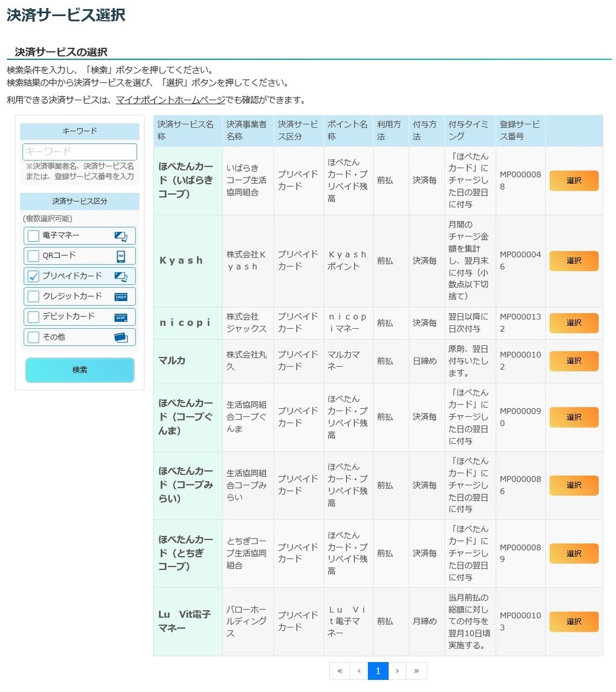Open the マイナポイントホームページ link
616x692 pixels.
(x=171, y=100)
